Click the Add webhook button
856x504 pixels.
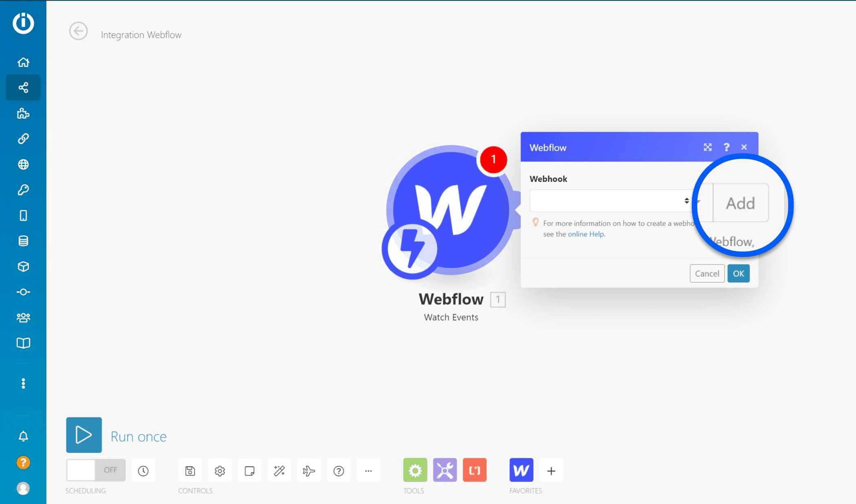pyautogui.click(x=740, y=203)
